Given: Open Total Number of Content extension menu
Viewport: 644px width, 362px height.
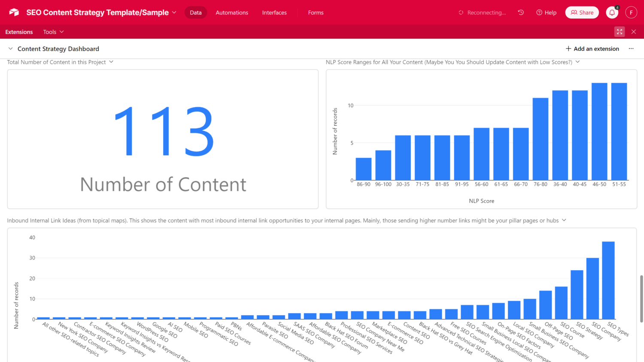Looking at the screenshot, I should pyautogui.click(x=111, y=62).
